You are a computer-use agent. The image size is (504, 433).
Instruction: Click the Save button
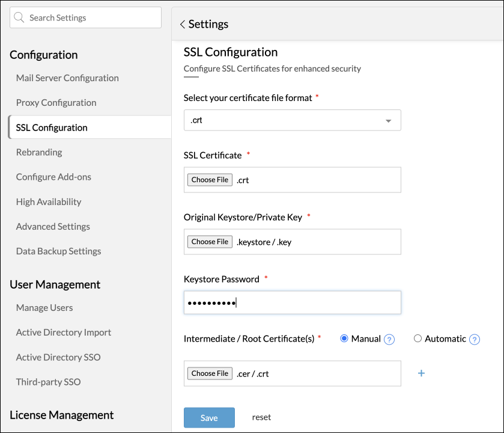coord(209,417)
